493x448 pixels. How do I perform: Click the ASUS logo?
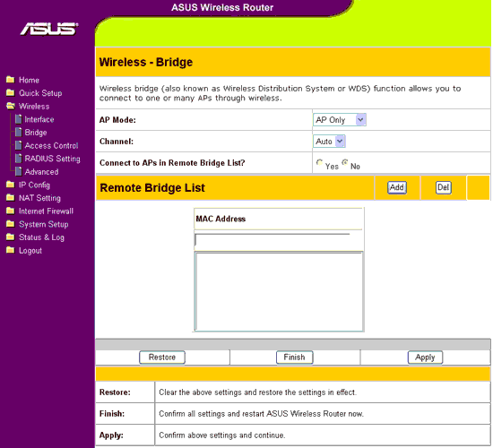pos(49,29)
